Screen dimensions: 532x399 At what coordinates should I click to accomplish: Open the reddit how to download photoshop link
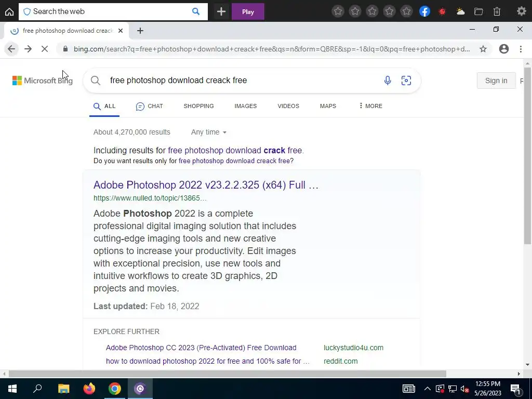(x=208, y=362)
